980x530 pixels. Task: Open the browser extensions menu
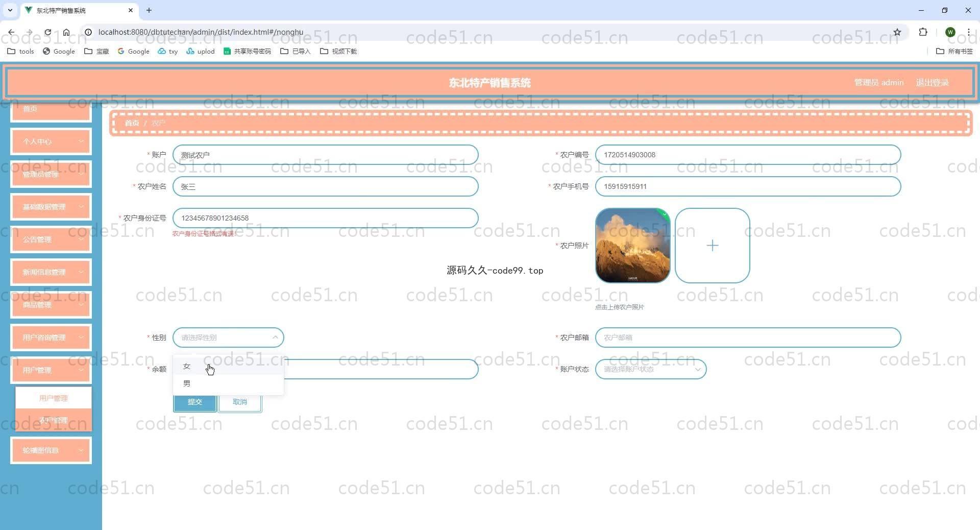[x=923, y=32]
